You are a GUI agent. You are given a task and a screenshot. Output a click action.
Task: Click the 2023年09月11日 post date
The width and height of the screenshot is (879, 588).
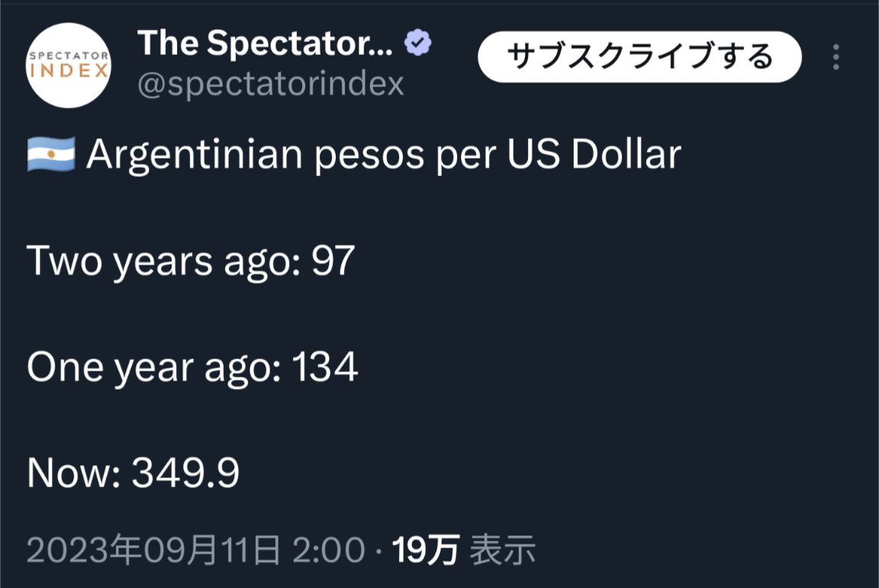[153, 550]
